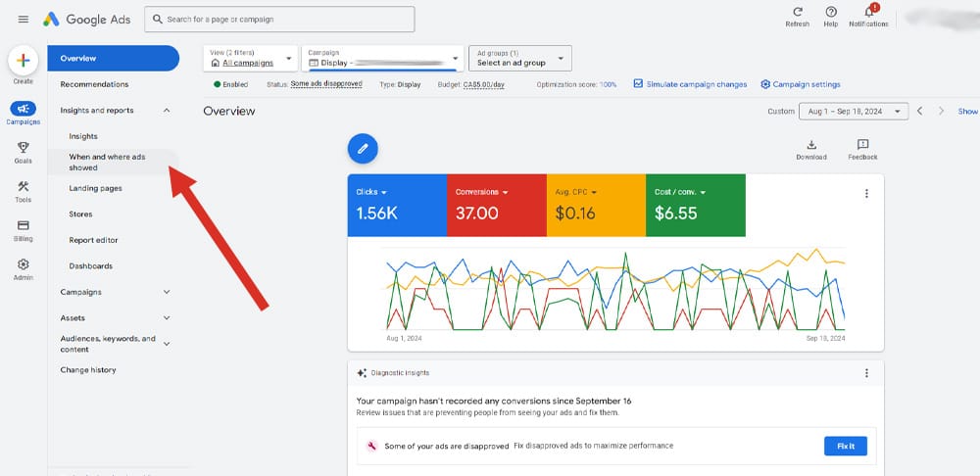
Task: Open the Tools wrench icon
Action: [24, 186]
